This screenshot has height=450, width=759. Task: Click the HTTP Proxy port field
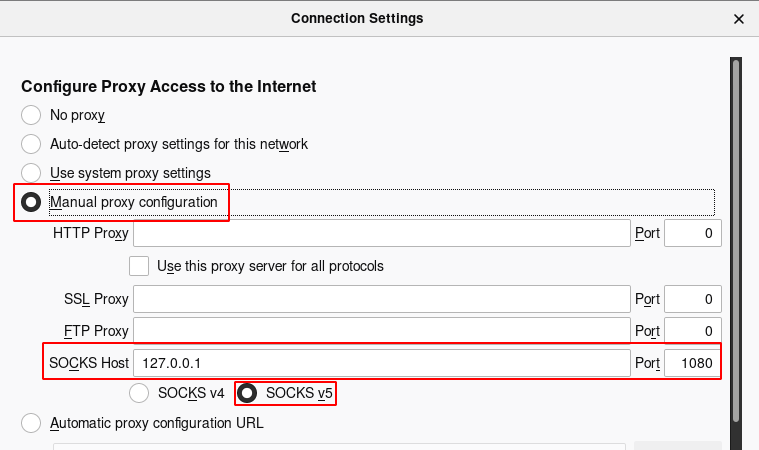pyautogui.click(x=692, y=234)
